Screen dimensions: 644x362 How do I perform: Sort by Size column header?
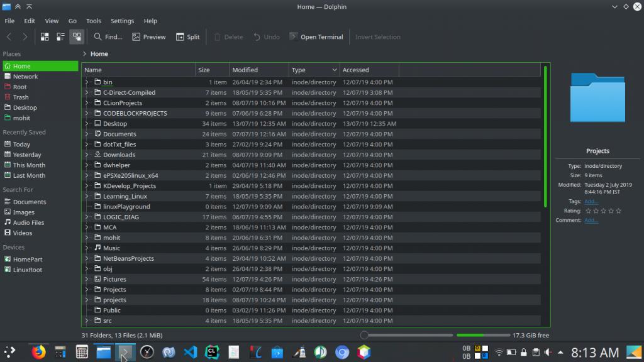coord(213,70)
